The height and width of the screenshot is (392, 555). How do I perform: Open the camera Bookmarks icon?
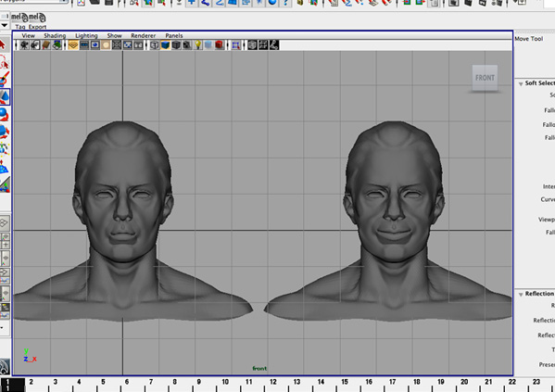pyautogui.click(x=46, y=45)
